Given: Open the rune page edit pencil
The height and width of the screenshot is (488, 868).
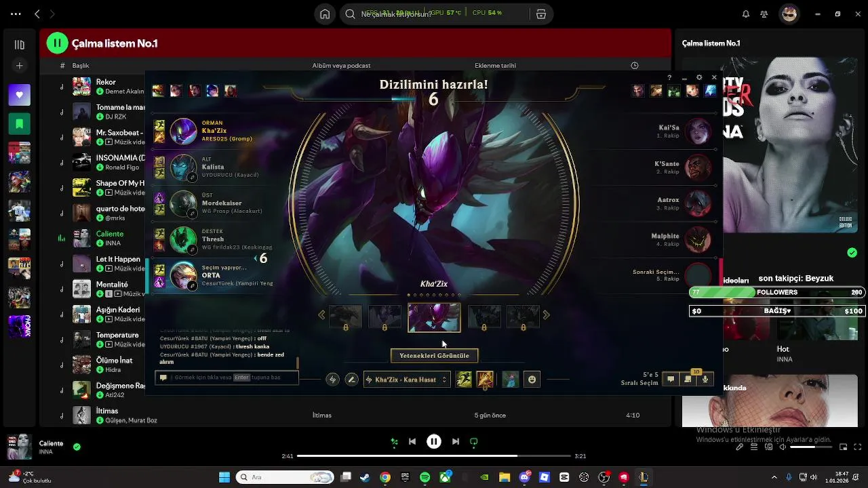Looking at the screenshot, I should [351, 380].
